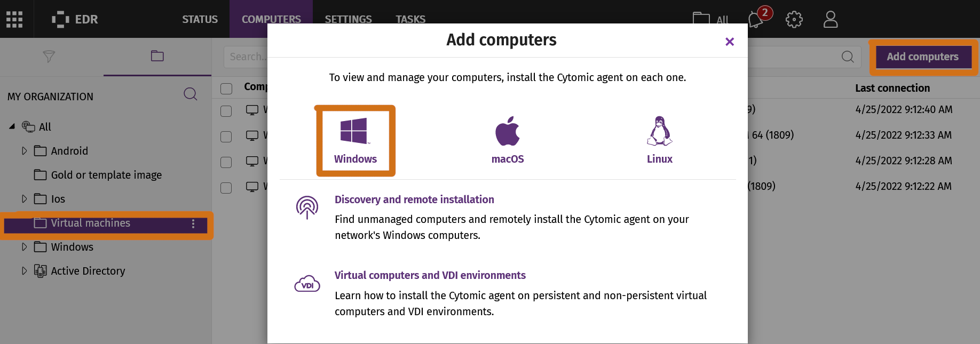
Task: Toggle the select-all computers checkbox
Action: point(226,89)
